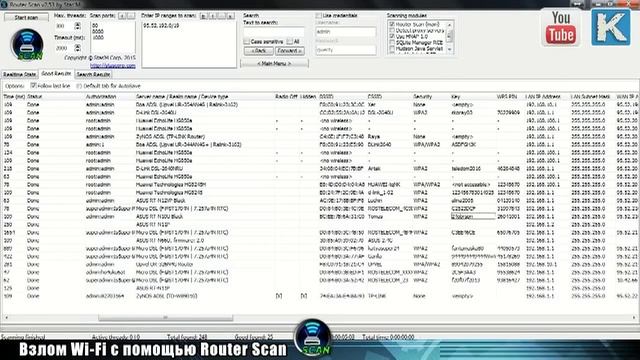This screenshot has width=640, height=360.
Task: Toggle the All search checkbox
Action: pyautogui.click(x=289, y=42)
